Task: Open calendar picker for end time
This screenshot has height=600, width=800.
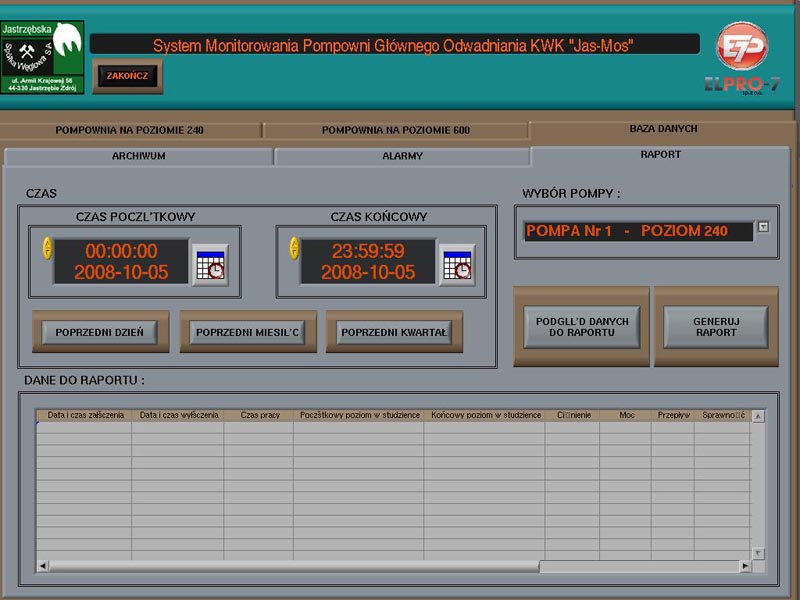Action: click(457, 264)
